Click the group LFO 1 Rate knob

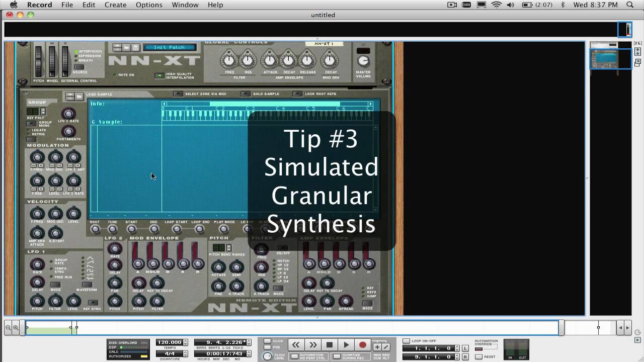(x=68, y=114)
